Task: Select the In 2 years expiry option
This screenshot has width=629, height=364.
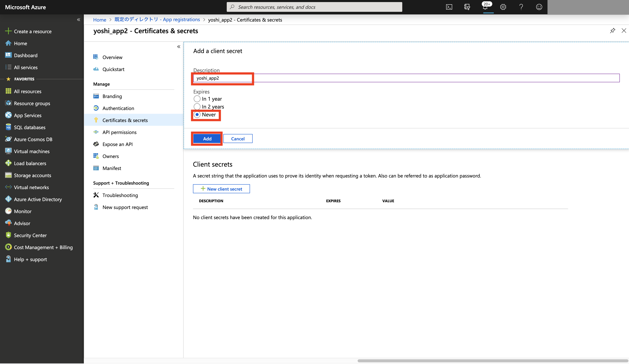Action: pyautogui.click(x=197, y=107)
